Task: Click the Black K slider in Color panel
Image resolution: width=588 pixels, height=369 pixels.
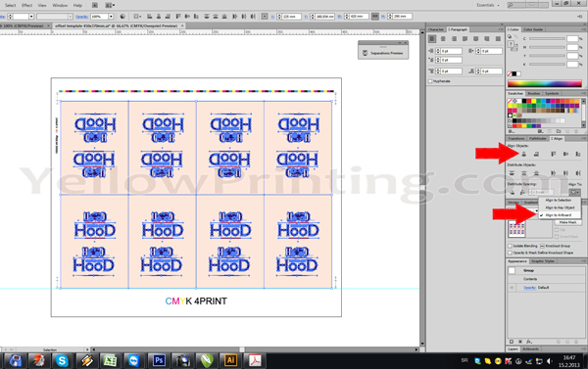Action: pos(547,65)
